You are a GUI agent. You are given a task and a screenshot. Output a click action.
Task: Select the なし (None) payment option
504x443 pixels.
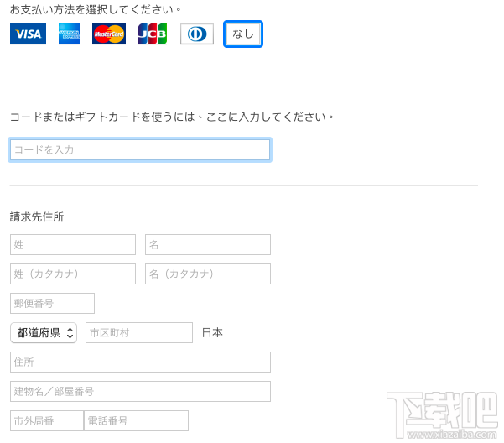(x=243, y=34)
